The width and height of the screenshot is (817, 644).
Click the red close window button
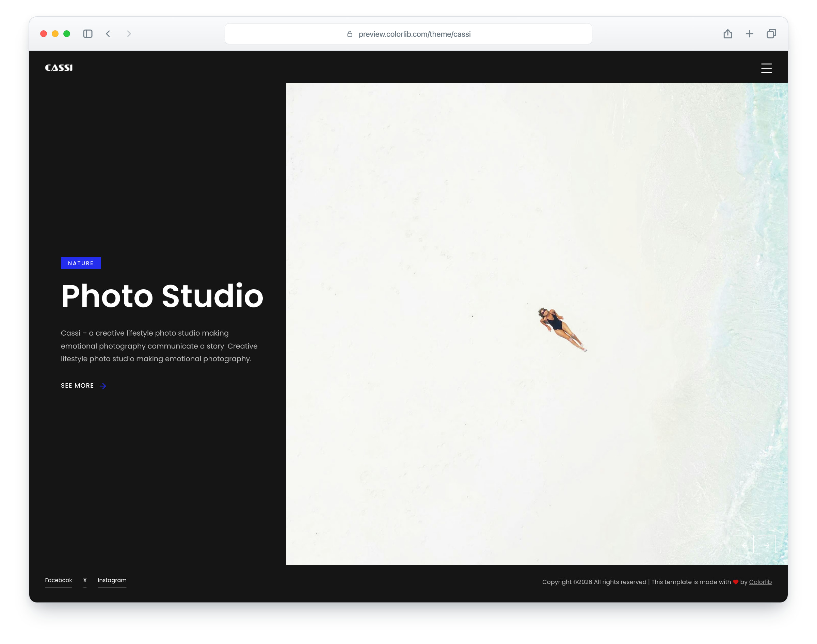click(x=43, y=34)
